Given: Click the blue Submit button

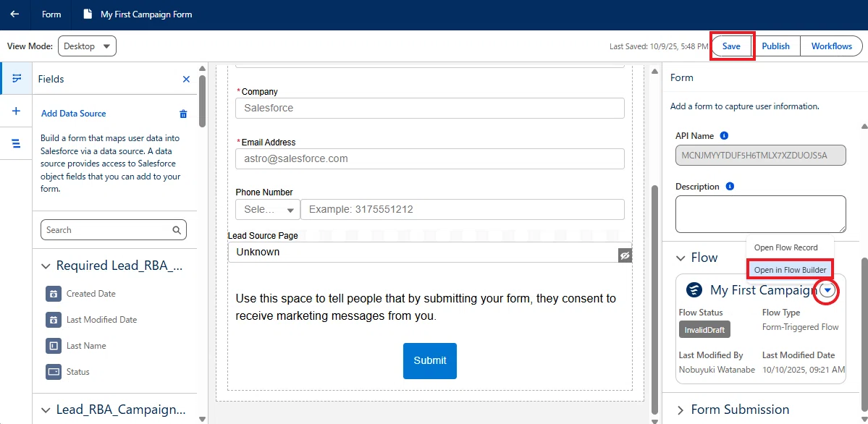Looking at the screenshot, I should point(429,361).
